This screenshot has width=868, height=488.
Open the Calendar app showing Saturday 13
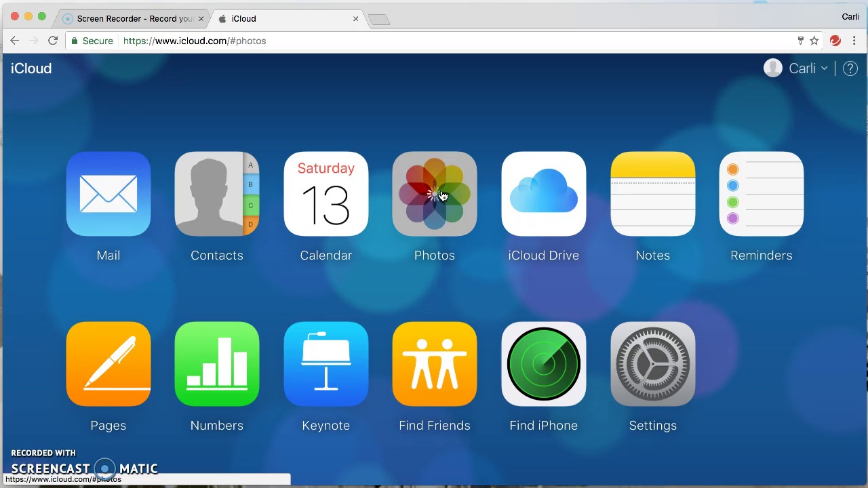[326, 194]
